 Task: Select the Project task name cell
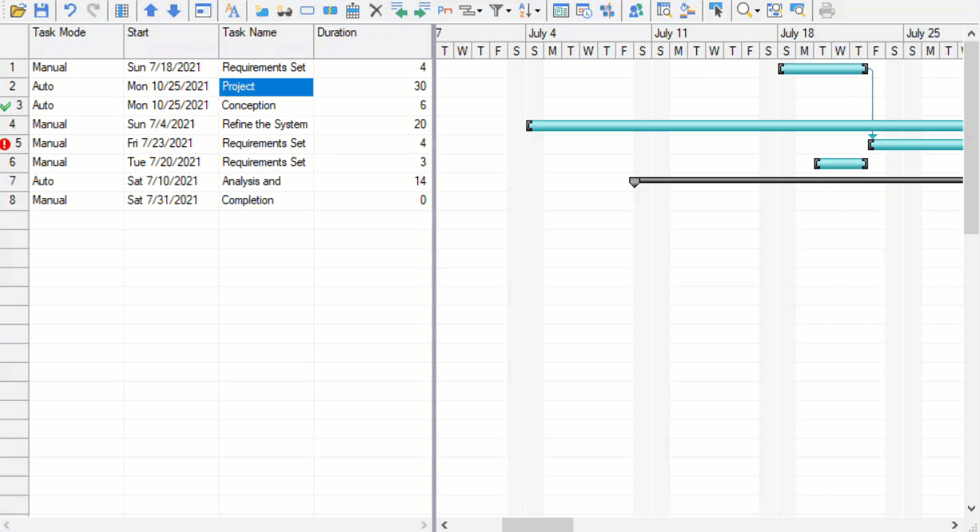(x=266, y=86)
